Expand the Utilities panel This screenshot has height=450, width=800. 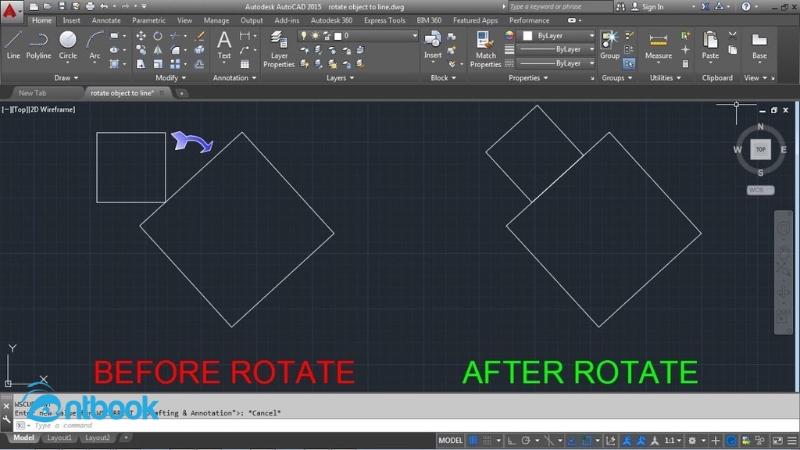665,78
